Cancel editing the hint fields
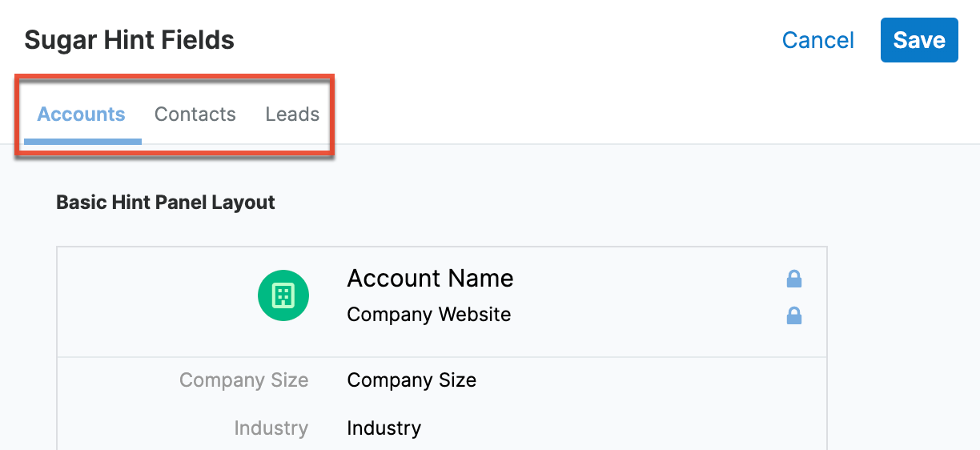The image size is (980, 450). point(818,40)
